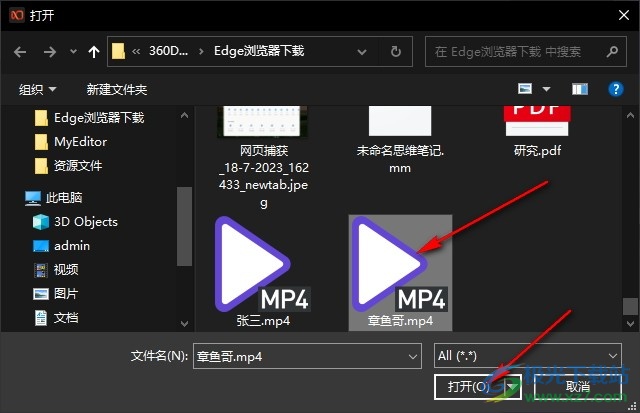Click the application icon in title bar
The height and width of the screenshot is (413, 640).
(x=17, y=16)
